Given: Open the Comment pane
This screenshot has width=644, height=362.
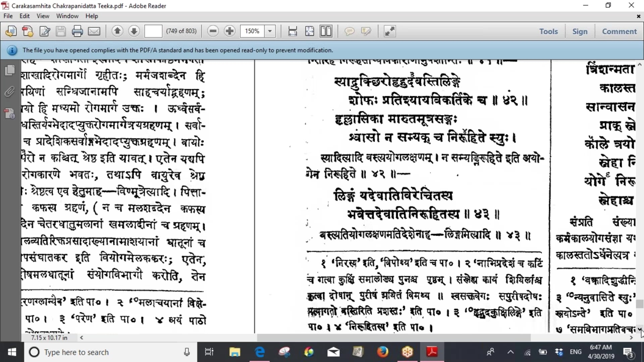Looking at the screenshot, I should pyautogui.click(x=619, y=32).
